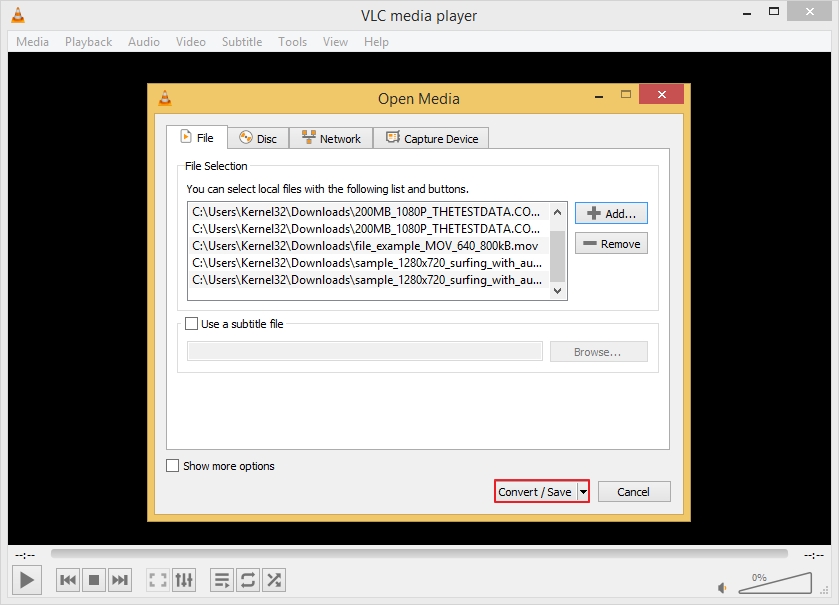Viewport: 839px width, 605px height.
Task: Click the elapsed time label
Action: 25,555
